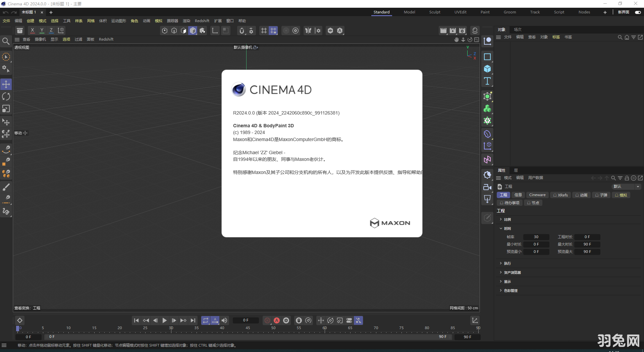Viewport: 644px width, 352px height.
Task: Select the Scale tool
Action: (6, 108)
